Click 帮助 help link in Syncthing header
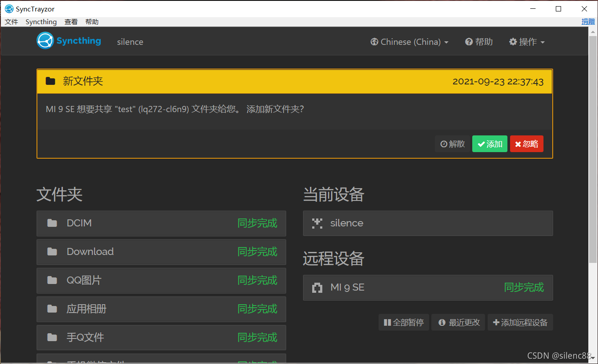Screen dimensions: 598x364 point(479,42)
